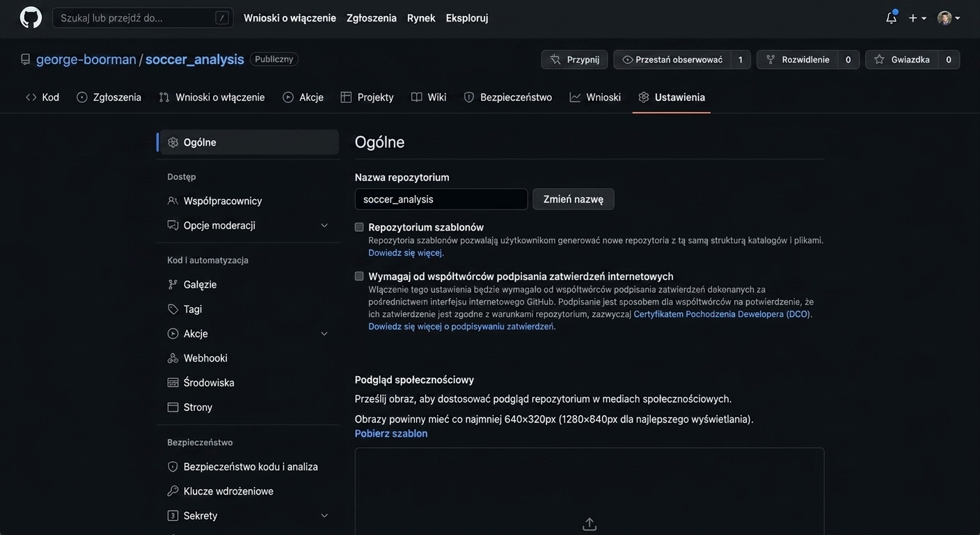Click the fork count next to Rozwidlenie

coord(848,59)
